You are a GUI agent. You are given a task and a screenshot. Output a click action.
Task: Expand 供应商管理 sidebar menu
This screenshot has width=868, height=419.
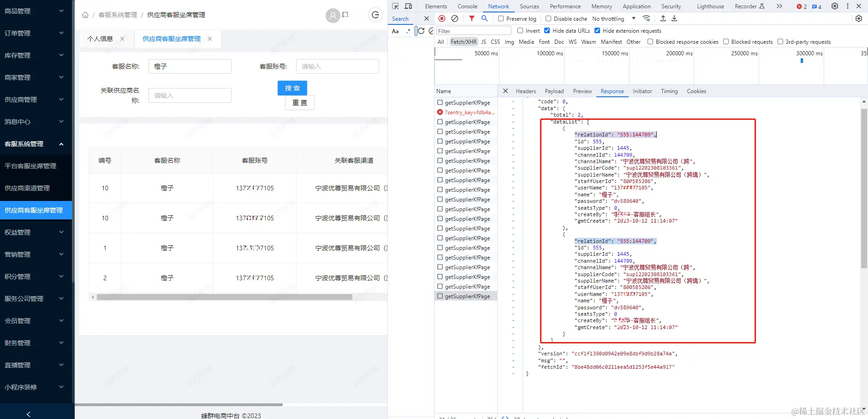36,100
